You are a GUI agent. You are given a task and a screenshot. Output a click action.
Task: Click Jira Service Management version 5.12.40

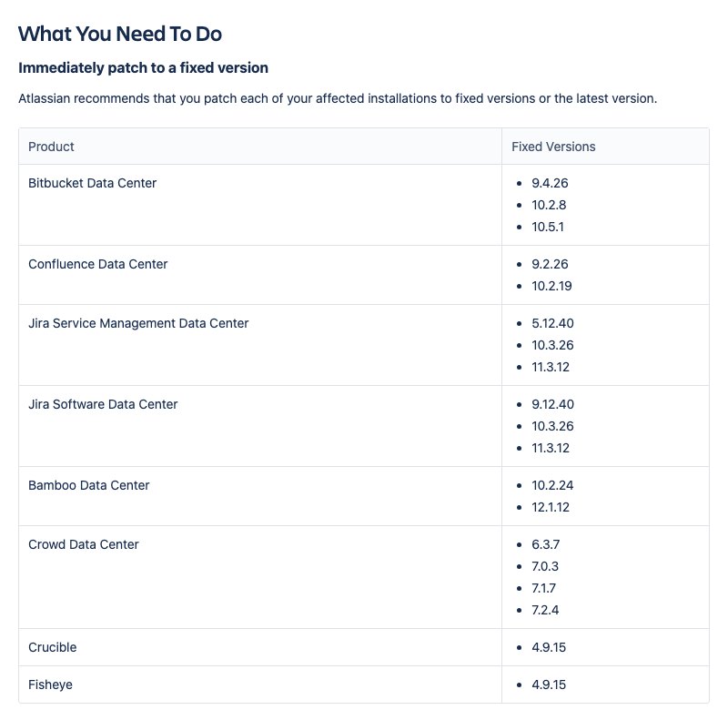point(552,323)
